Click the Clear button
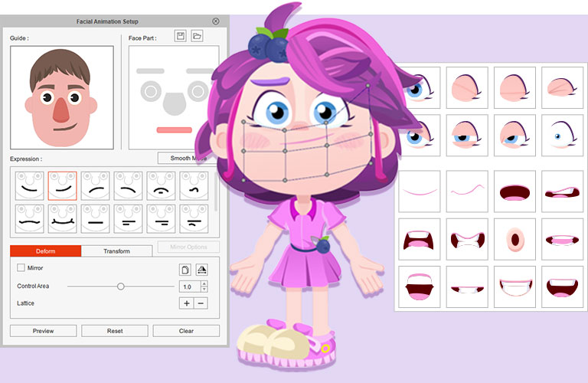588x383 pixels. [185, 331]
